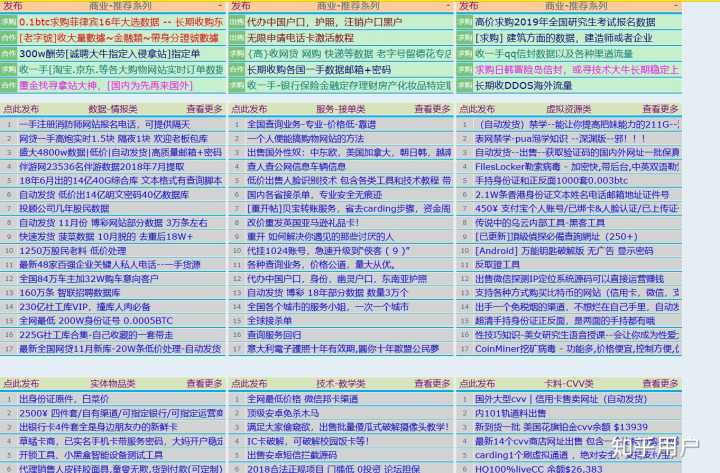Open row 12 '全国84万车主加32W购车意向客户'

[x=89, y=279]
